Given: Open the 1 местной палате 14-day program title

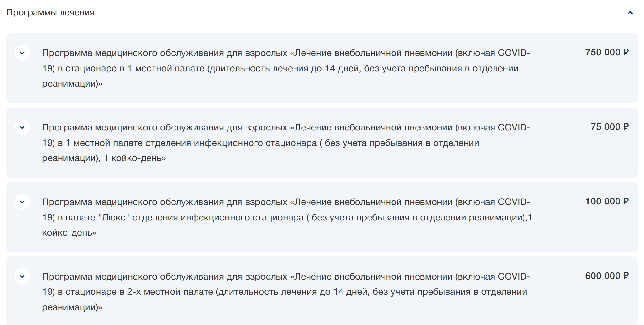Looking at the screenshot, I should (286, 53).
